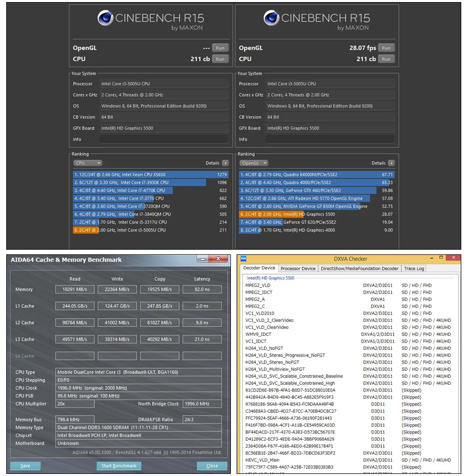Select WMV9_IDCT decoder entry
This screenshot has width=467, height=476.
[258, 334]
